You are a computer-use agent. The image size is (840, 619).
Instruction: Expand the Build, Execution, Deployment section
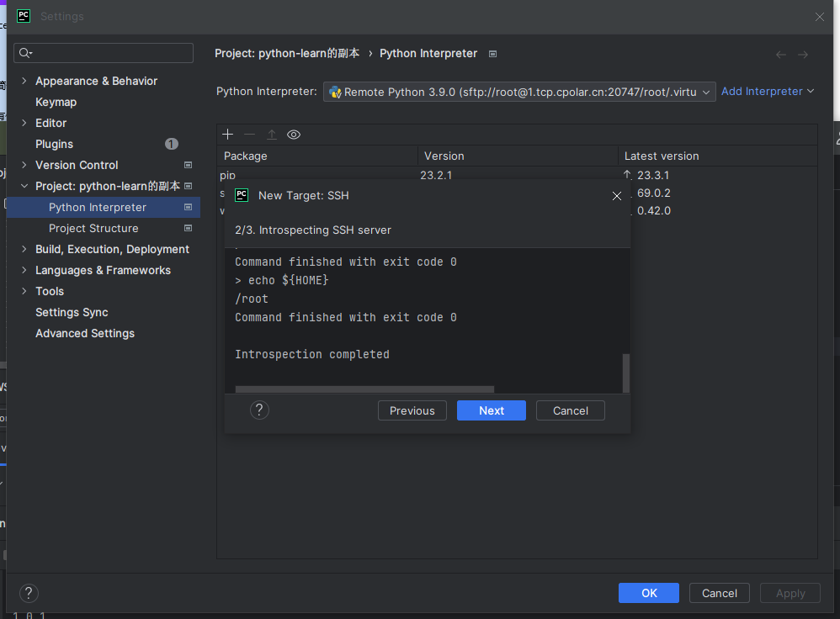(x=24, y=249)
